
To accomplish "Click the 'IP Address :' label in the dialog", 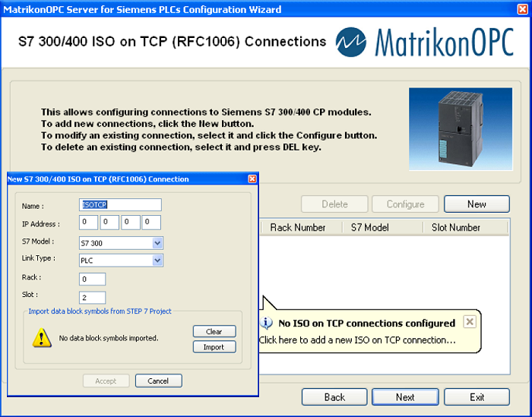I will [41, 224].
